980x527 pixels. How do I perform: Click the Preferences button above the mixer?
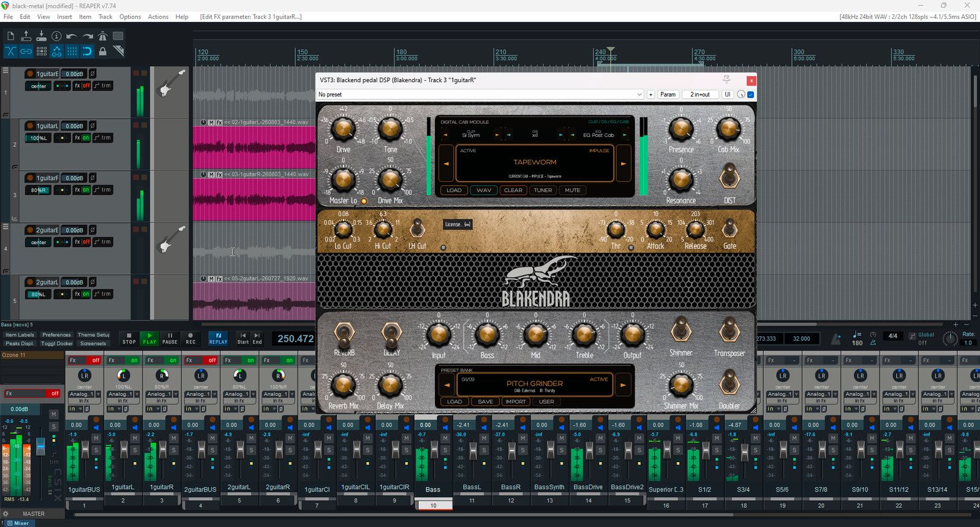coord(56,335)
